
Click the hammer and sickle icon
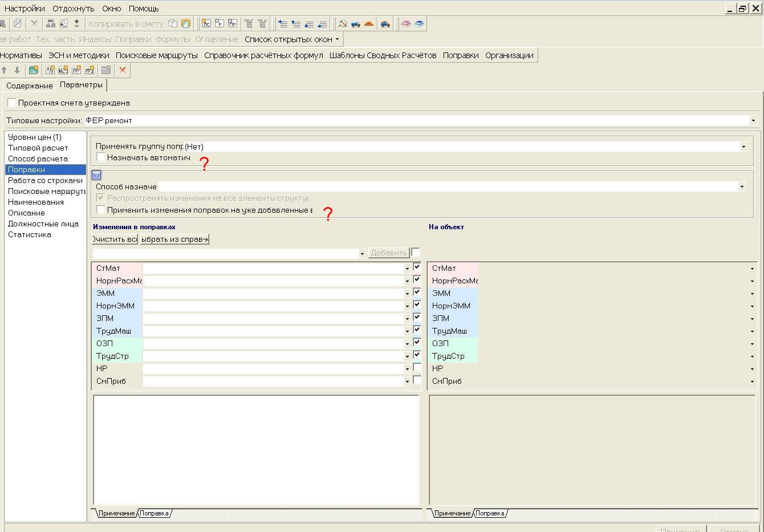coord(342,23)
